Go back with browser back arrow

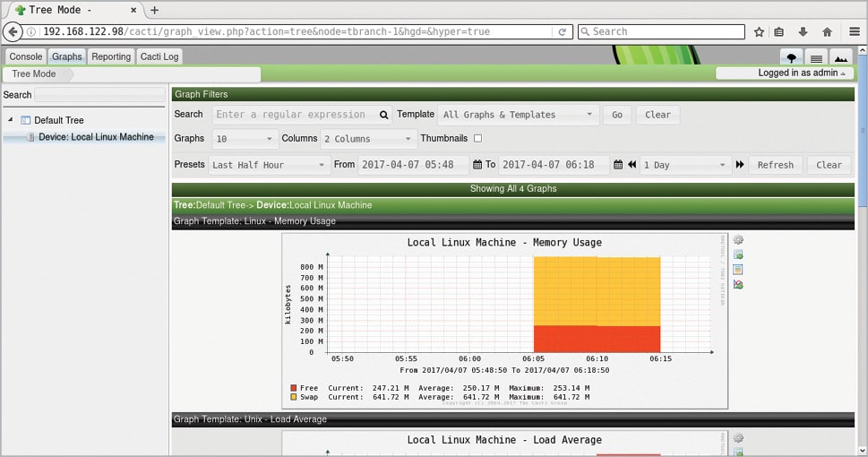pyautogui.click(x=13, y=31)
